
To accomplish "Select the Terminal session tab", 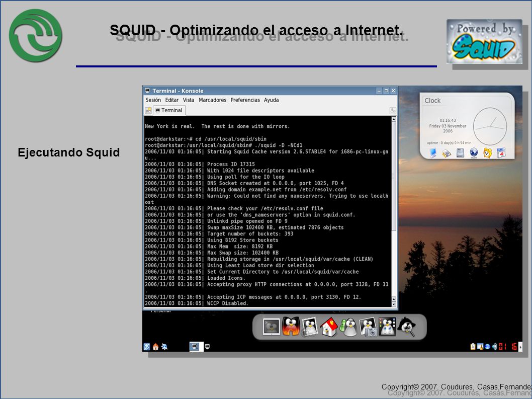I will point(169,110).
